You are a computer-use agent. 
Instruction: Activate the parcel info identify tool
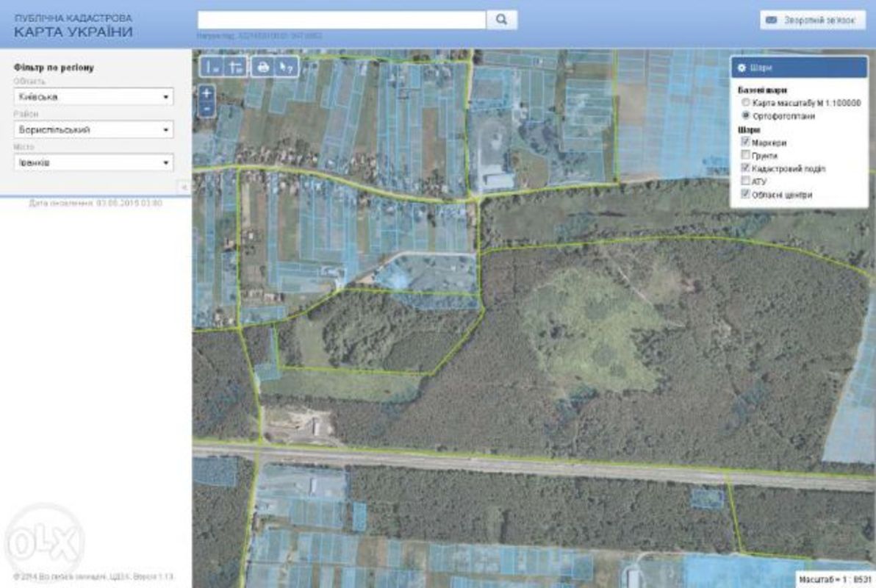(x=287, y=67)
